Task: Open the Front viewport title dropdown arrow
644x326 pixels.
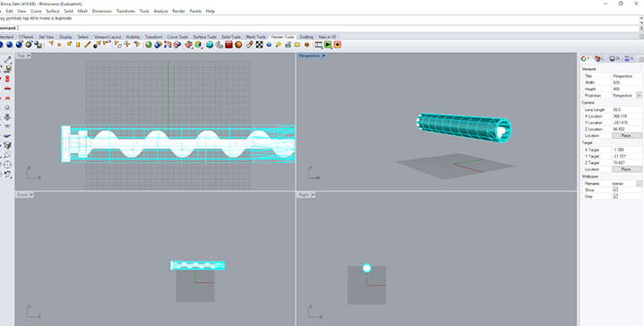Action: click(x=31, y=194)
